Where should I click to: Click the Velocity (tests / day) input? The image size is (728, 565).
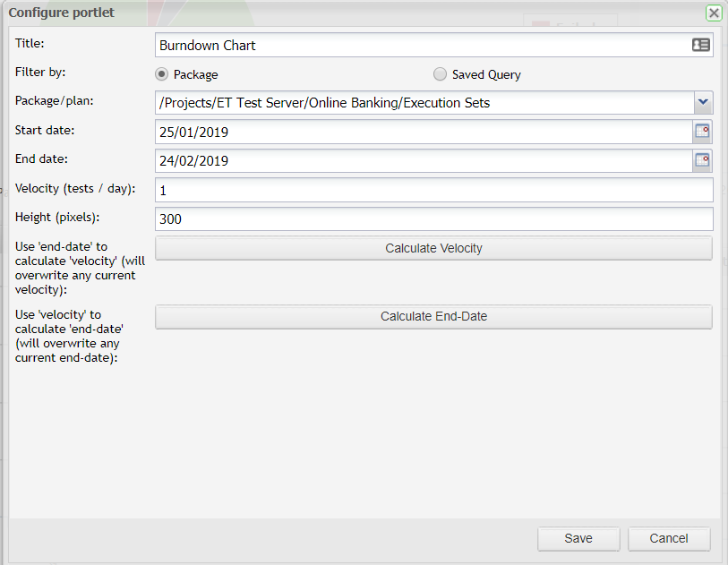[x=433, y=190]
